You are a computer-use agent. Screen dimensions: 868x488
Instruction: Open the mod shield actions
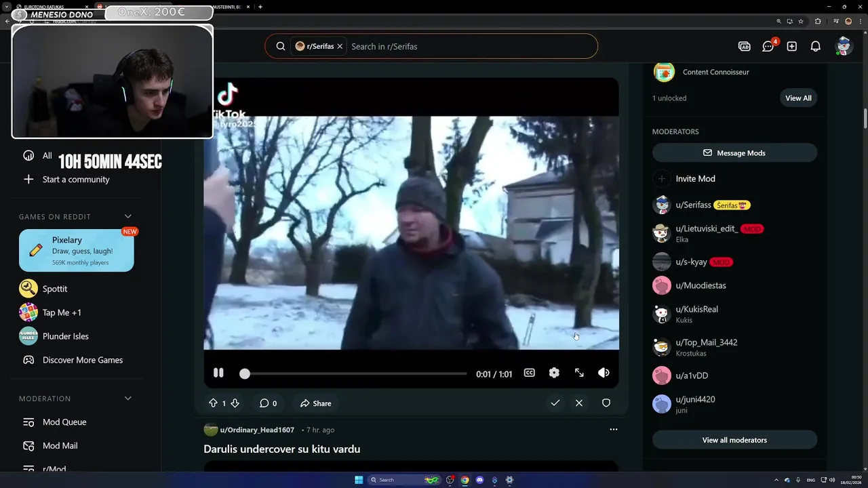(x=606, y=403)
